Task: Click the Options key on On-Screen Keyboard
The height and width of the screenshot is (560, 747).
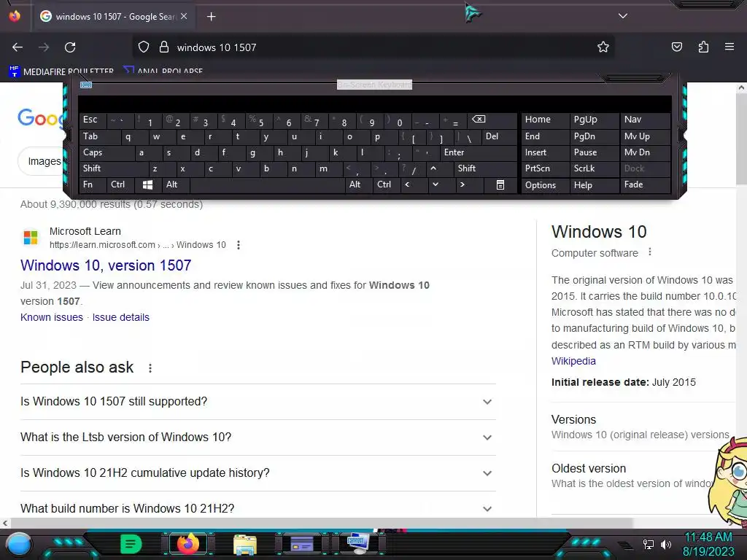Action: (x=545, y=184)
